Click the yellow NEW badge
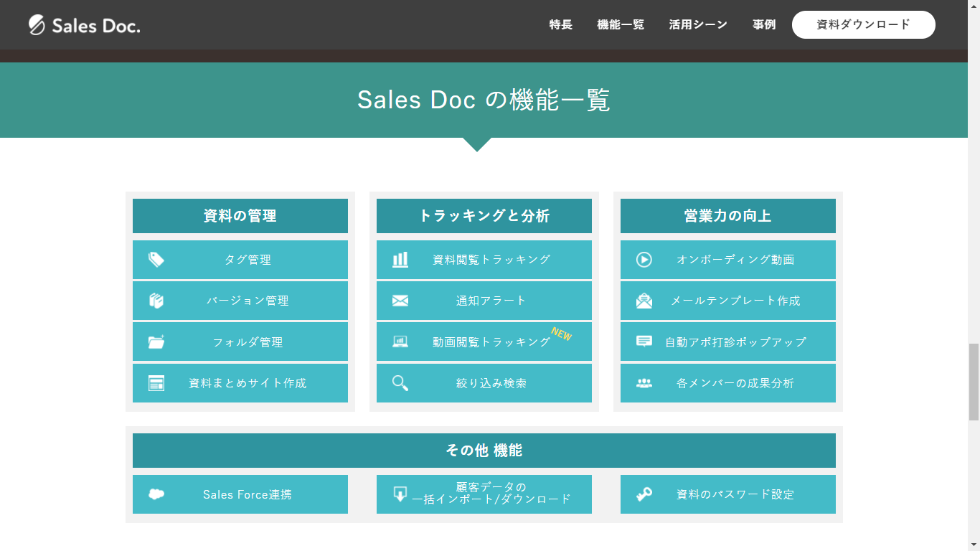Screen dimensions: 980x551 561,334
